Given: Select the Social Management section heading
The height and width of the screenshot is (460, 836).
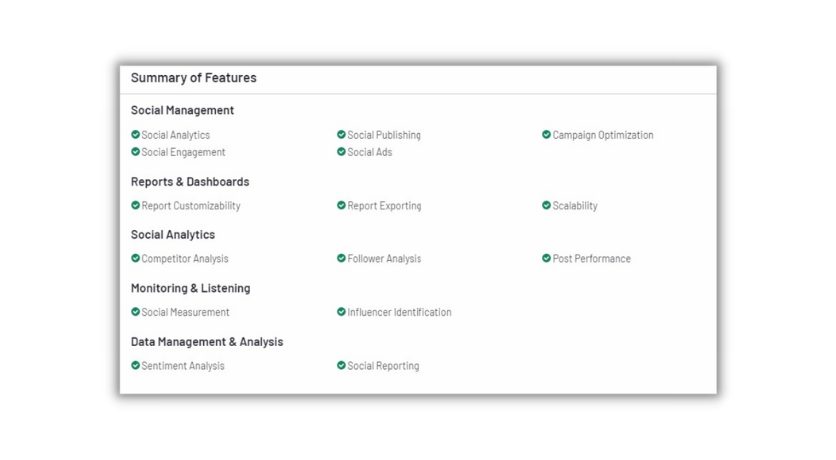Looking at the screenshot, I should (182, 110).
